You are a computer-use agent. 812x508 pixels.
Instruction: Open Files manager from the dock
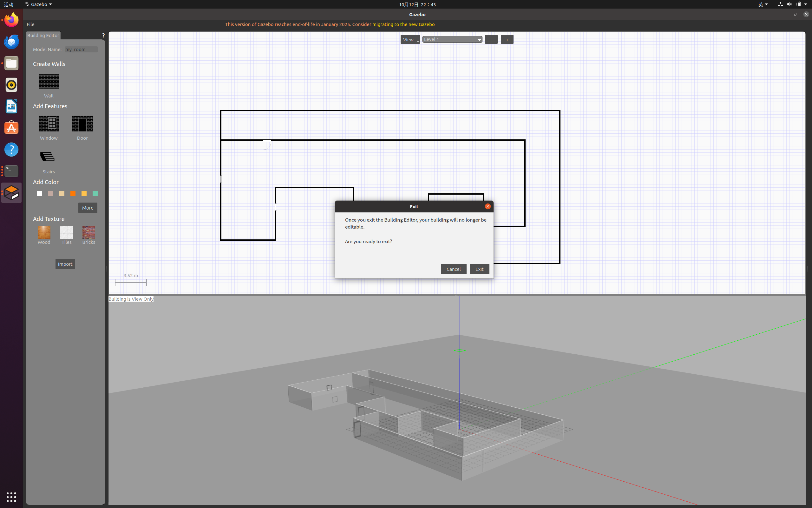(11, 63)
